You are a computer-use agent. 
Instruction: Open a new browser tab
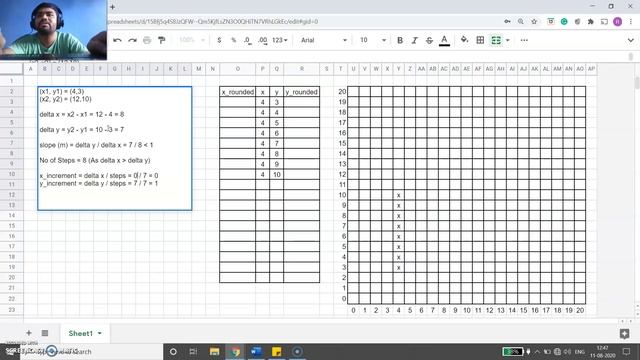point(112,7)
